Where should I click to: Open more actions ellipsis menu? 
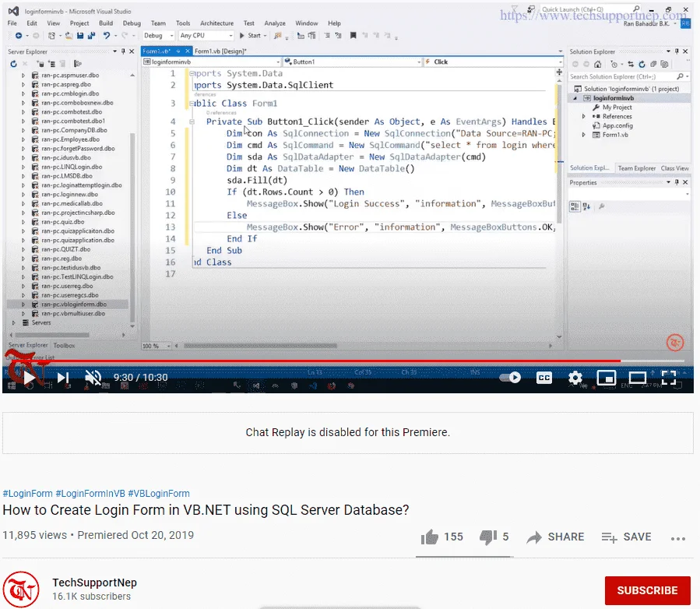tap(677, 538)
